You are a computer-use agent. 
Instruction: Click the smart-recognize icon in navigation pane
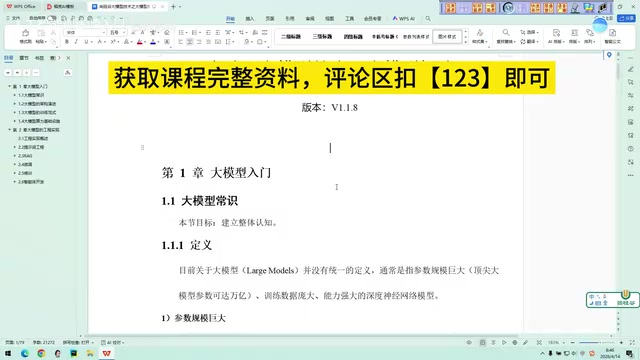coord(67,73)
